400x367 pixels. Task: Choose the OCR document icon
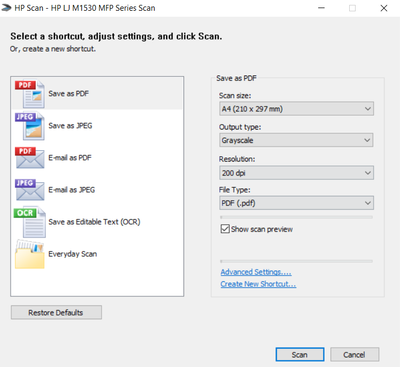click(29, 222)
